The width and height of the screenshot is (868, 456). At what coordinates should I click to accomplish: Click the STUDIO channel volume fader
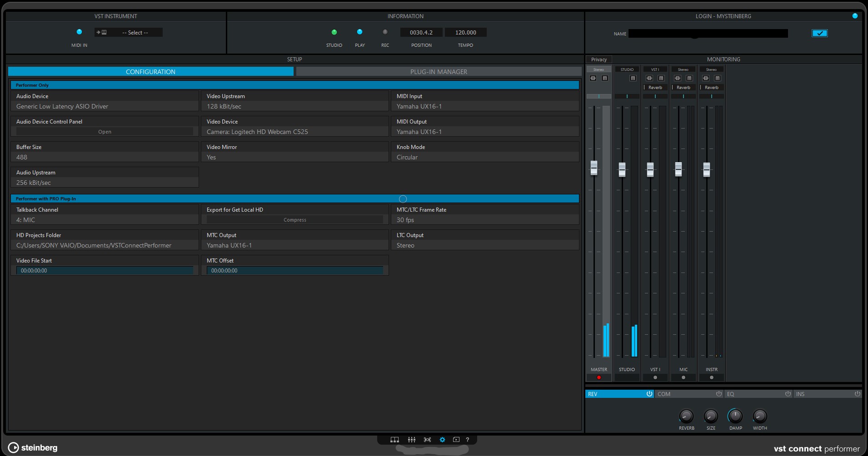click(x=622, y=169)
